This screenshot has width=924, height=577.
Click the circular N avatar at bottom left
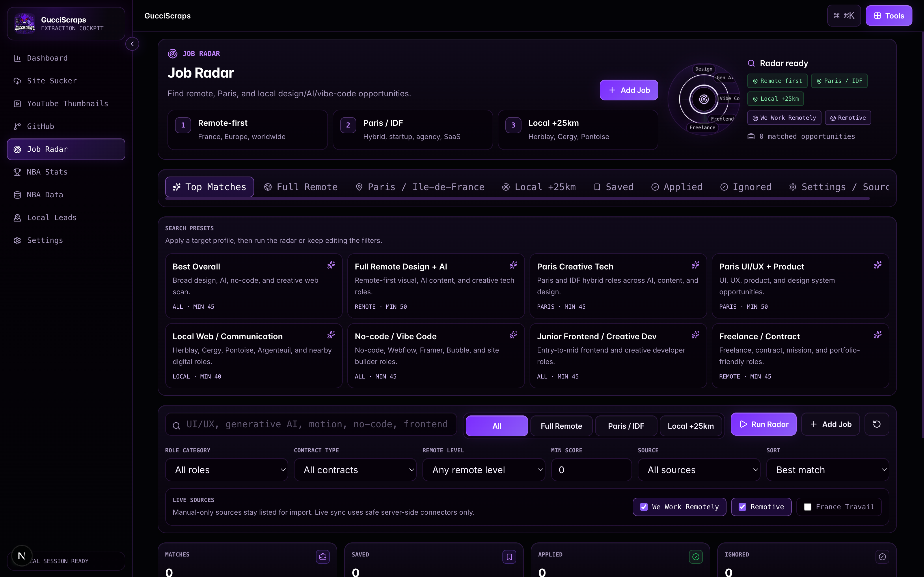click(22, 556)
